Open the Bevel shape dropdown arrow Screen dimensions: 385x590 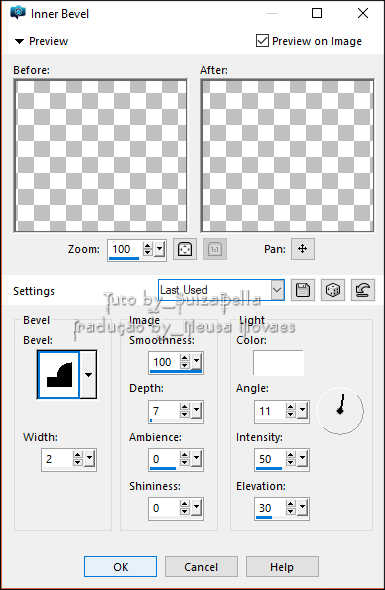coord(88,374)
